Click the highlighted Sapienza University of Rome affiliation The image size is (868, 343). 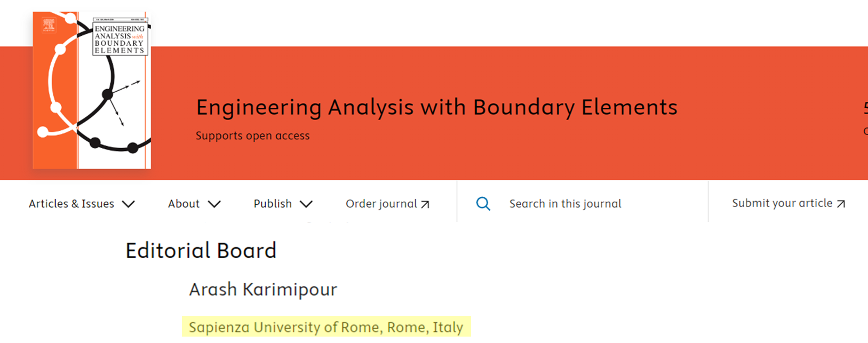point(326,327)
